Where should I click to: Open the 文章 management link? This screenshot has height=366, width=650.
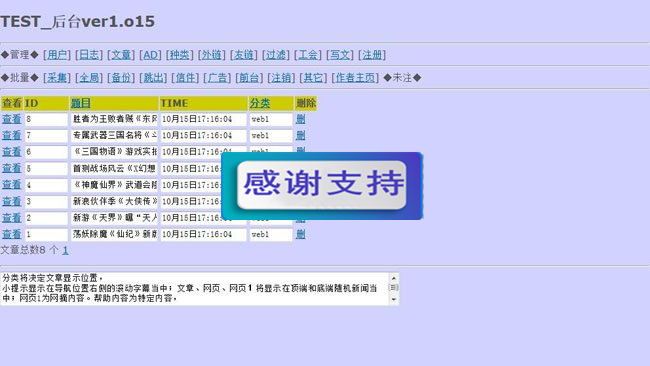[121, 55]
